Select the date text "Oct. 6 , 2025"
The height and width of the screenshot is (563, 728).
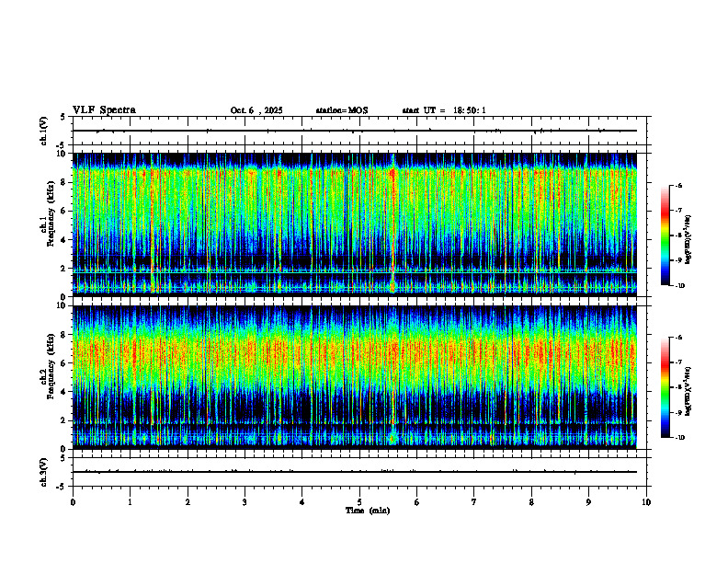tap(256, 110)
